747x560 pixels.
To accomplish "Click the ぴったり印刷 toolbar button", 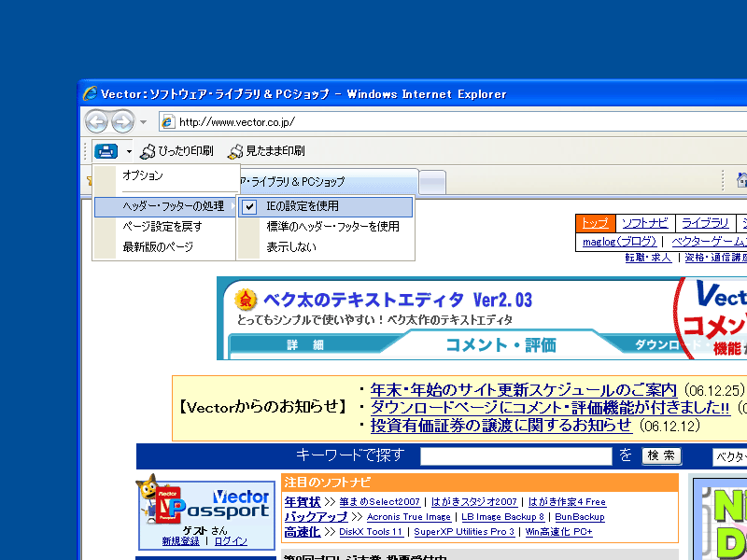I will [176, 151].
